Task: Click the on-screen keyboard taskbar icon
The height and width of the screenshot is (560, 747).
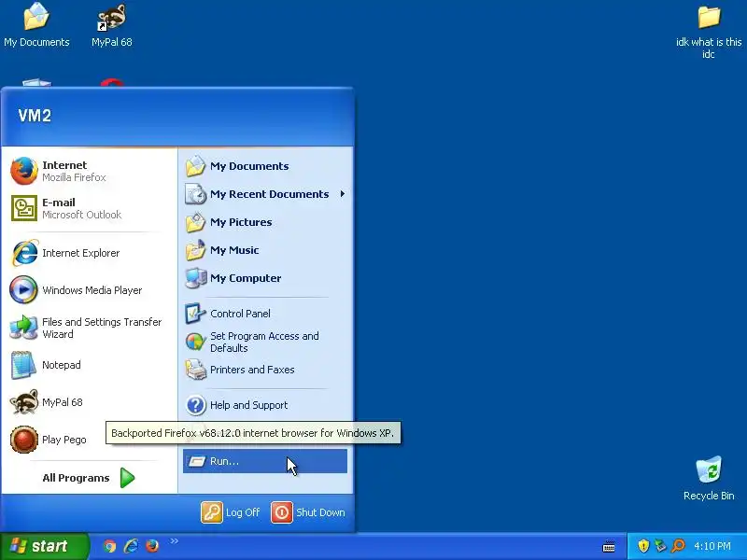Action: (609, 546)
